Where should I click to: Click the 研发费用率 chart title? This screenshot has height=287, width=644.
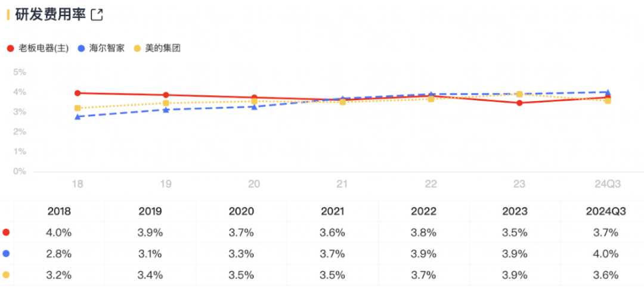(49, 15)
